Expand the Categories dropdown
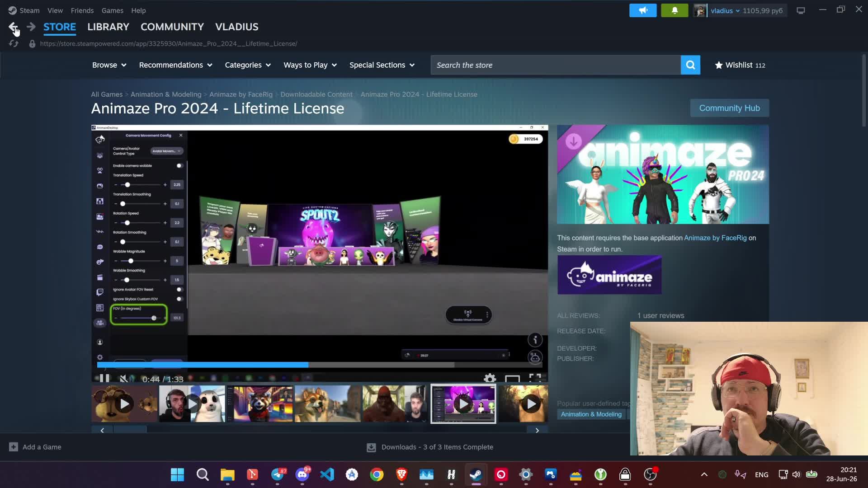 click(248, 65)
